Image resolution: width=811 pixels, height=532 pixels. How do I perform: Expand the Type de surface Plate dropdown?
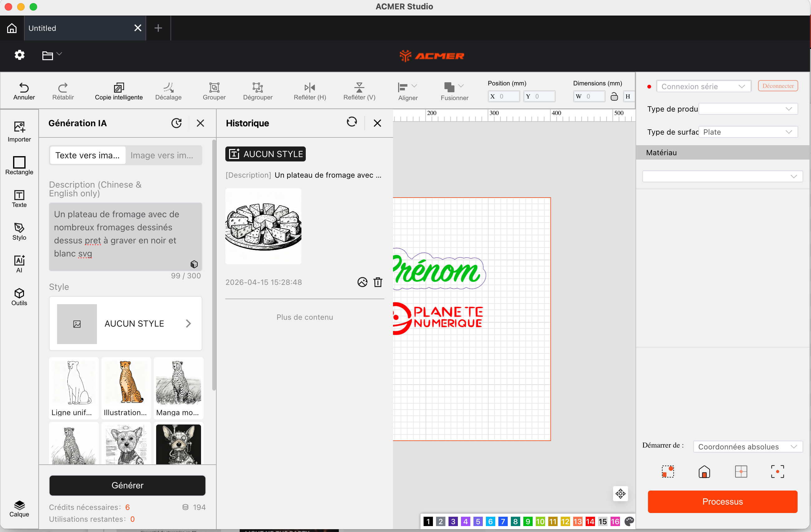click(x=748, y=132)
